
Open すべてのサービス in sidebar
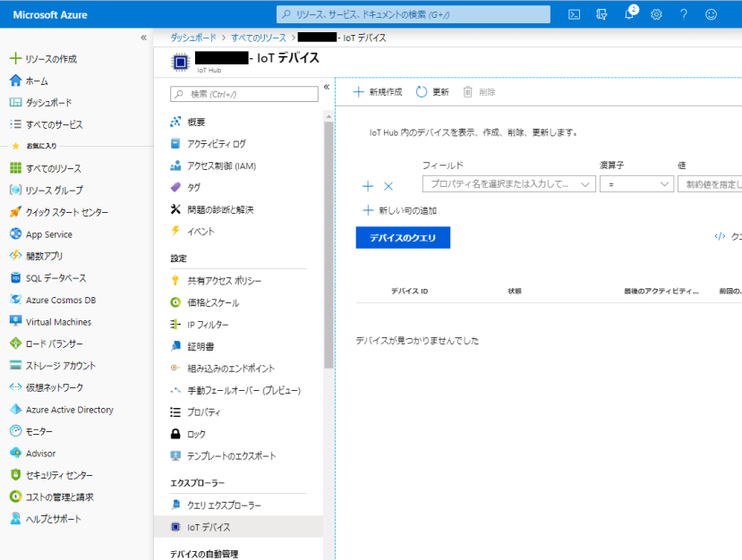click(46, 125)
